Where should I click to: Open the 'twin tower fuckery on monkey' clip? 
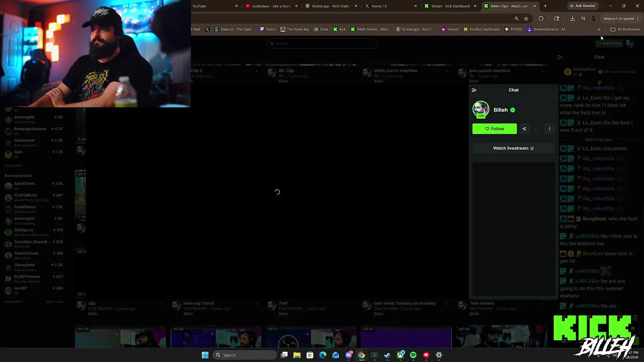405,303
